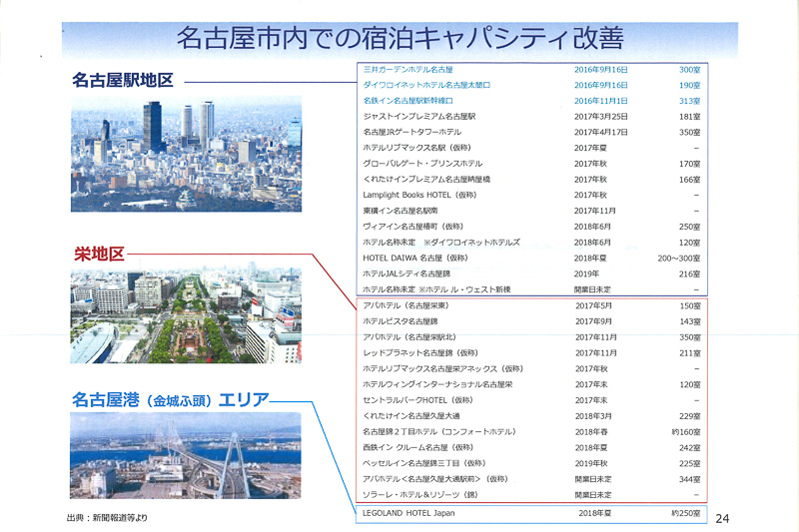Image resolution: width=799 pixels, height=532 pixels.
Task: Click 313室 room count
Action: [689, 101]
